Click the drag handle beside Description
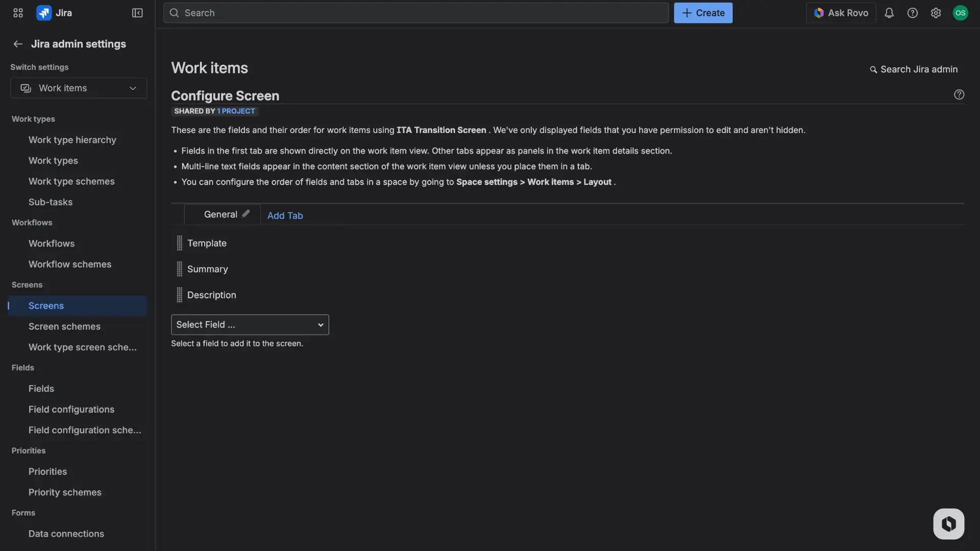 179,294
